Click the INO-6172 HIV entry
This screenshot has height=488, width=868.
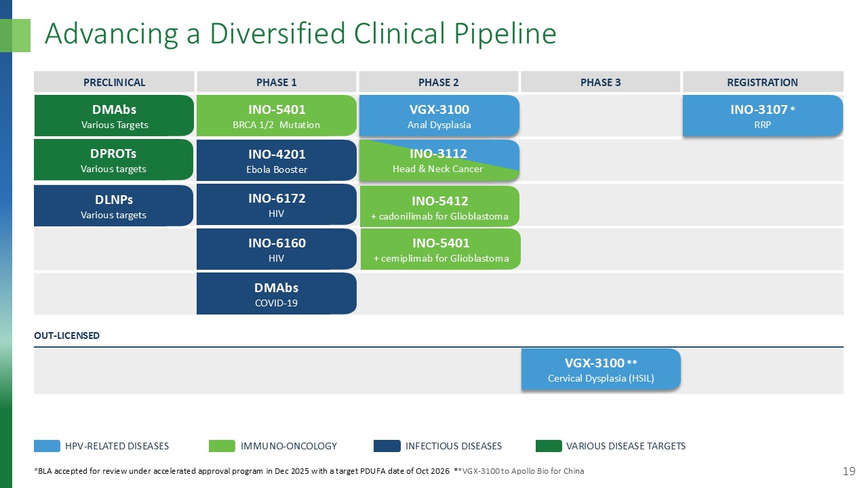pos(277,204)
